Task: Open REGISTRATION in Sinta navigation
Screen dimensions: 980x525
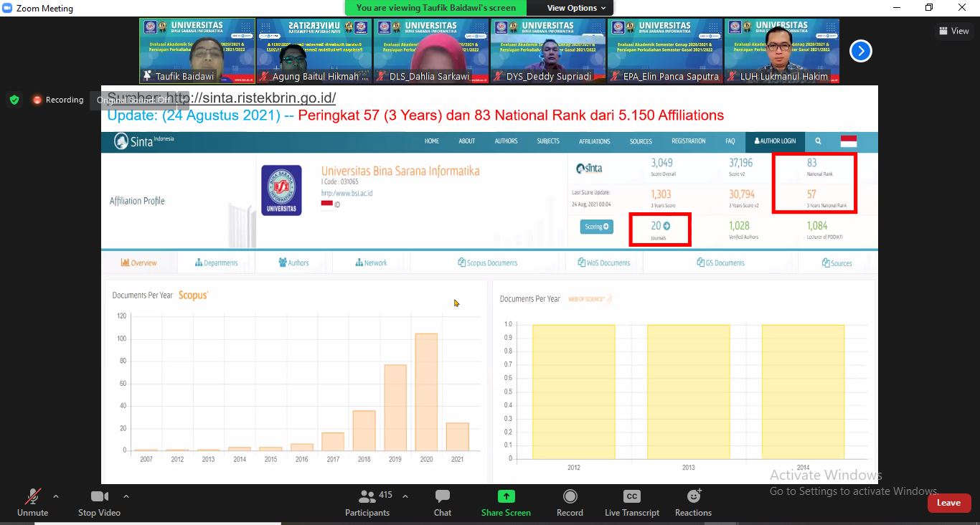Action: [689, 141]
